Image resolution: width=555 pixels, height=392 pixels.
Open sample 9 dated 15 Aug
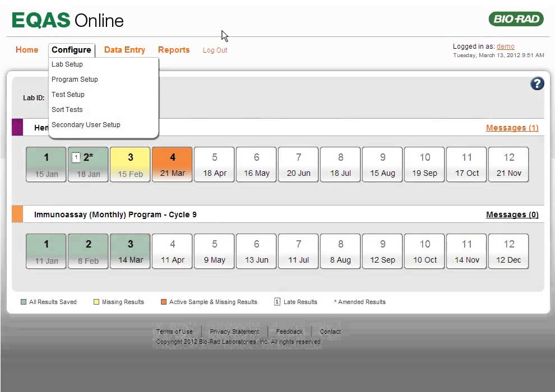(383, 165)
